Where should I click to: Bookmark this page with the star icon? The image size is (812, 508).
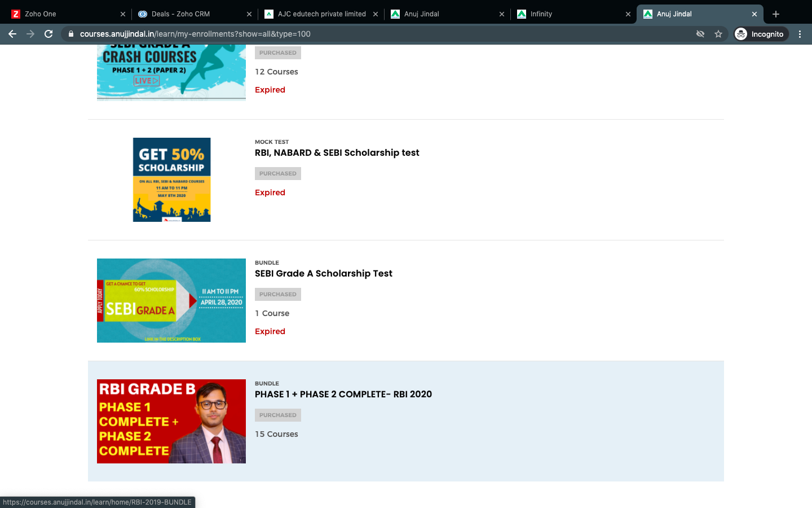pyautogui.click(x=718, y=34)
